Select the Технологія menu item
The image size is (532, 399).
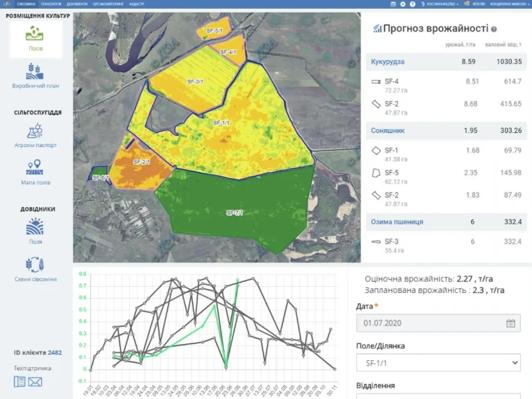pos(51,4)
